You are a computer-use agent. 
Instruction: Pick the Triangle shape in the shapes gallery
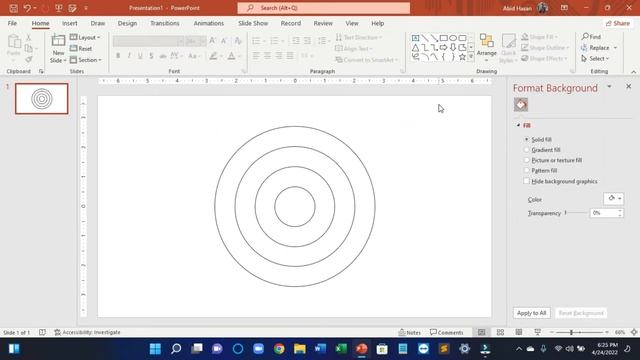click(415, 47)
